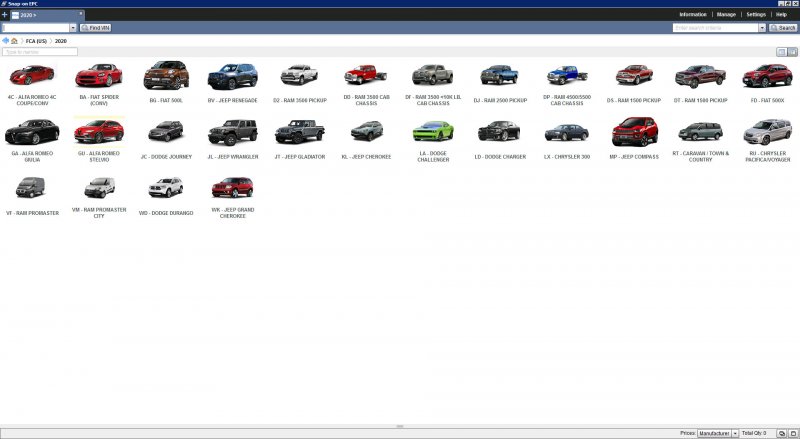The height and width of the screenshot is (439, 800).
Task: Go back with the blue arrow icon
Action: tap(5, 40)
